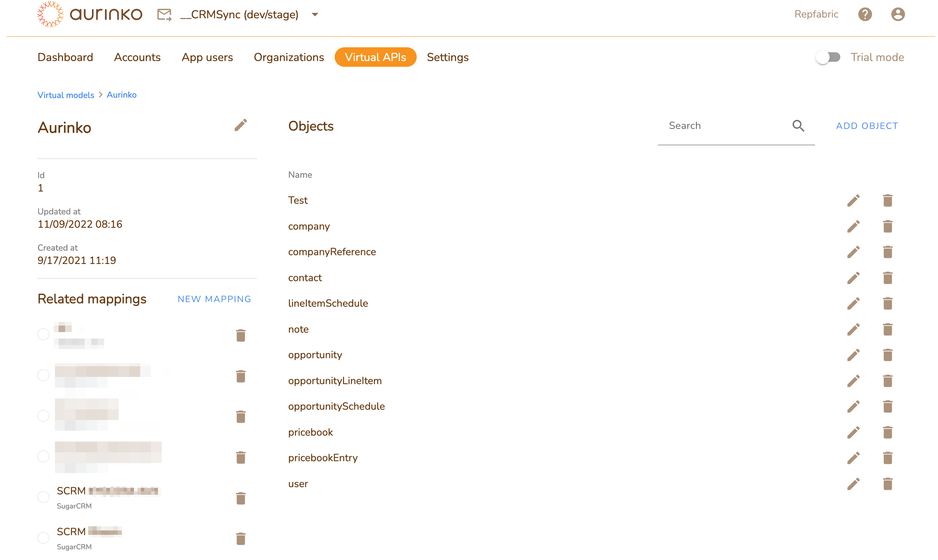Edit the opportunity object
The height and width of the screenshot is (560, 938).
tap(853, 355)
